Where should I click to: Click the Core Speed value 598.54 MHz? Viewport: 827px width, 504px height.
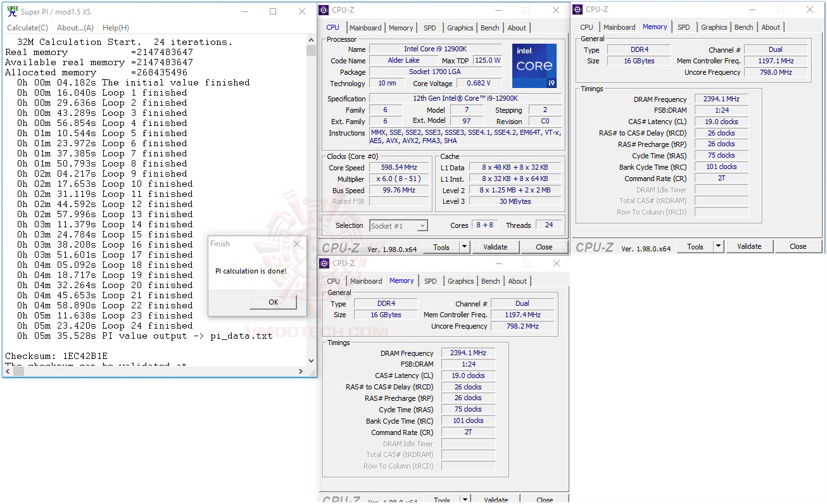399,168
